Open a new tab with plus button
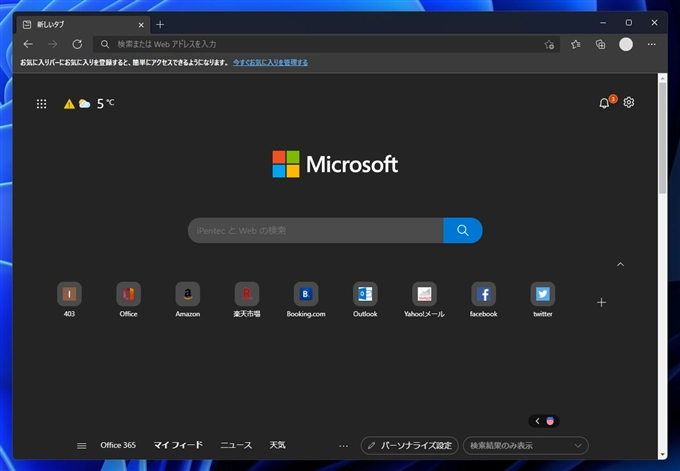Viewport: 680px width, 471px height. [160, 24]
